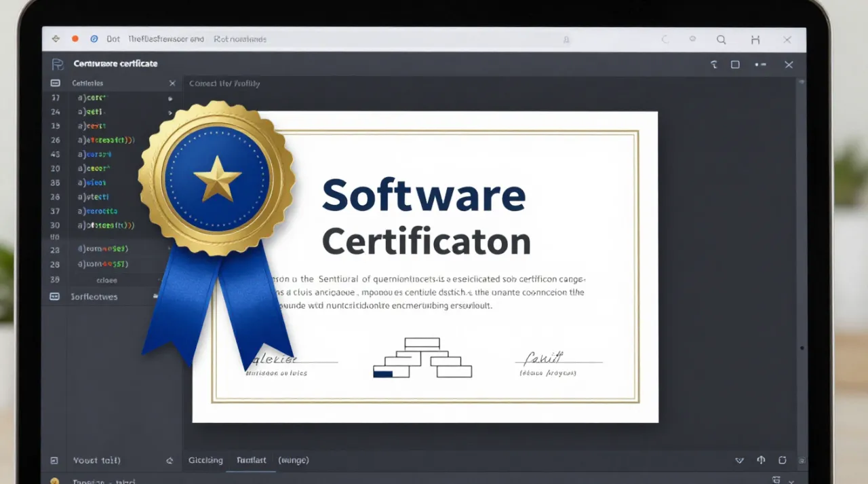868x484 pixels.
Task: Click the icon left of "Sorffeotwes"
Action: [x=55, y=297]
